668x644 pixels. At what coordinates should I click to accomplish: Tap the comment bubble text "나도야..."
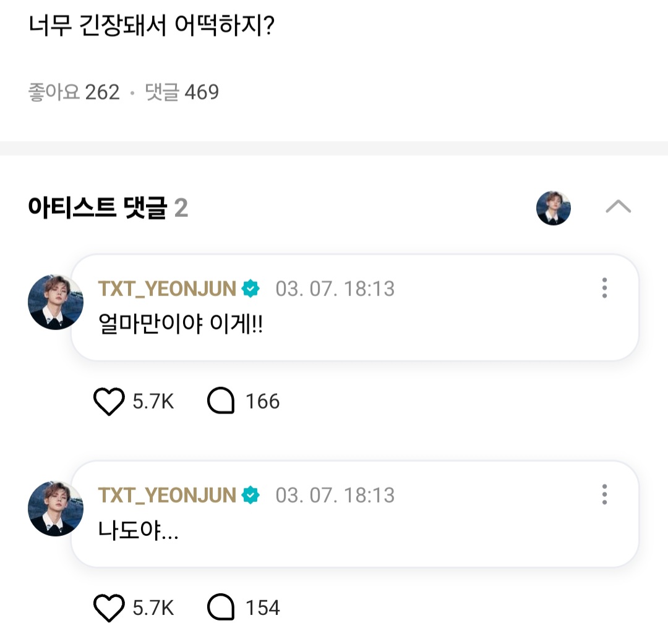tap(139, 530)
